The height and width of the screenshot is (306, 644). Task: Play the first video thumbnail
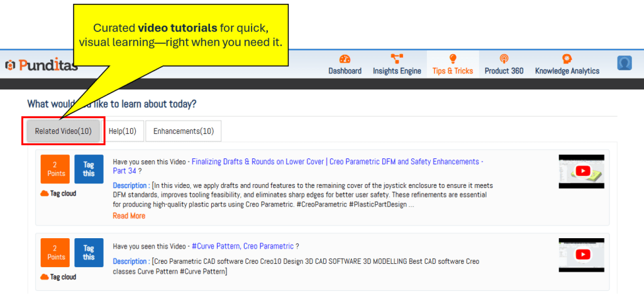point(582,171)
